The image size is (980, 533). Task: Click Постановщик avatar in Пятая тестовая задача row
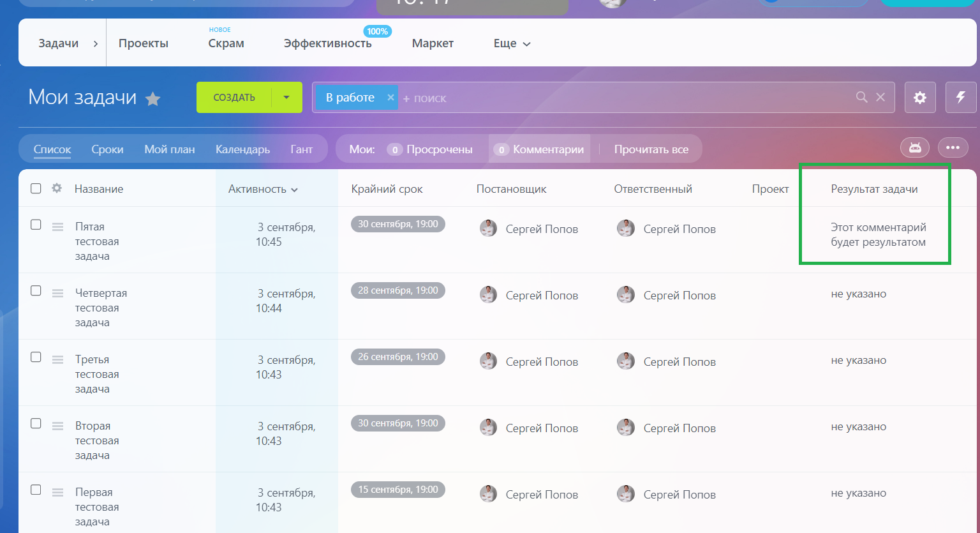(x=488, y=229)
